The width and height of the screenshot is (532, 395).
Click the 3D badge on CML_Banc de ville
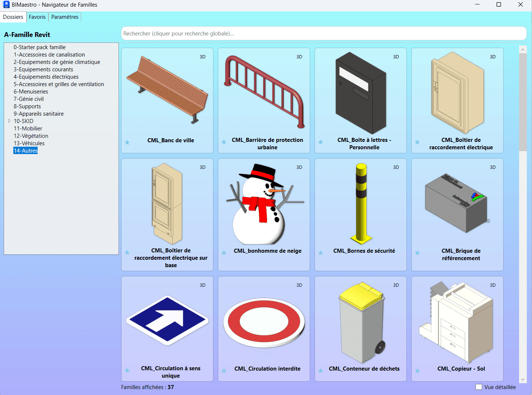tap(202, 57)
